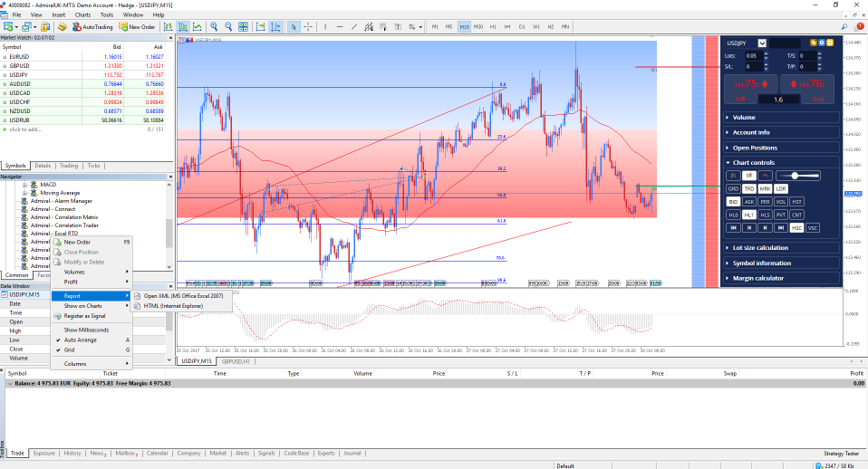
Task: Toggle the ASK line button
Action: [x=749, y=202]
